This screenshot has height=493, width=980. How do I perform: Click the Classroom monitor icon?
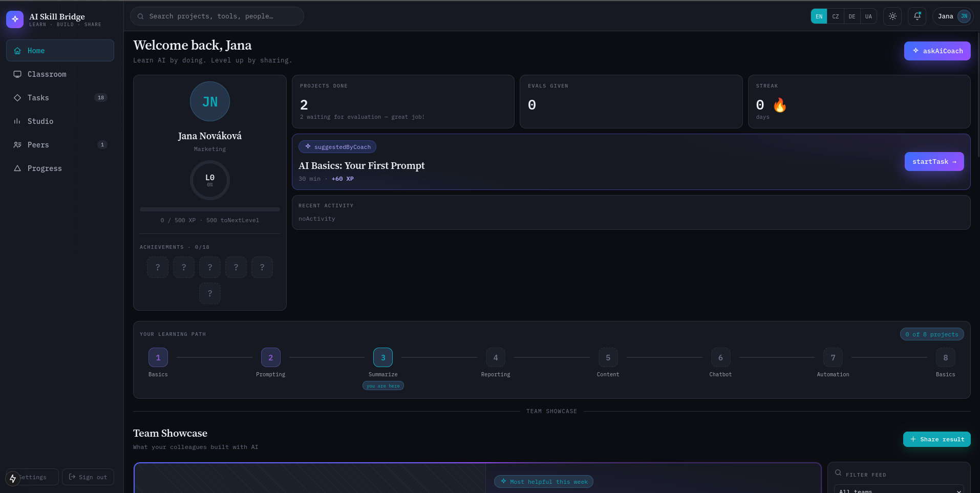(17, 74)
